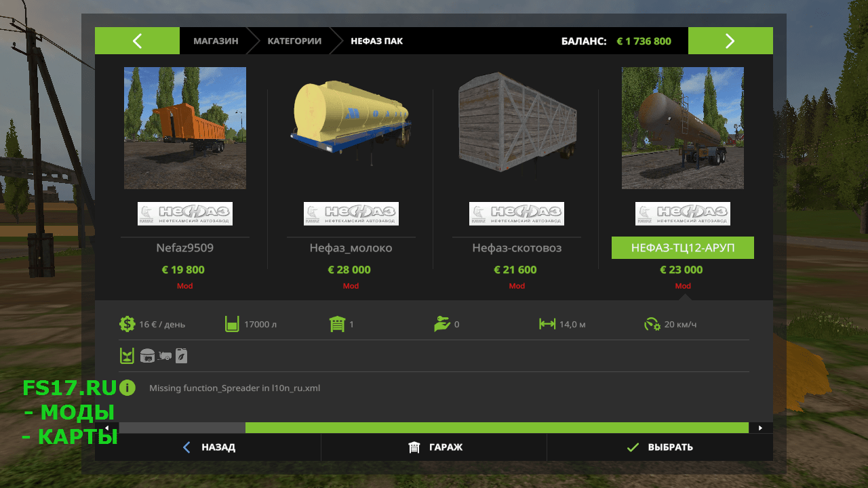
Task: Click the € 23 000 price
Action: tap(682, 270)
